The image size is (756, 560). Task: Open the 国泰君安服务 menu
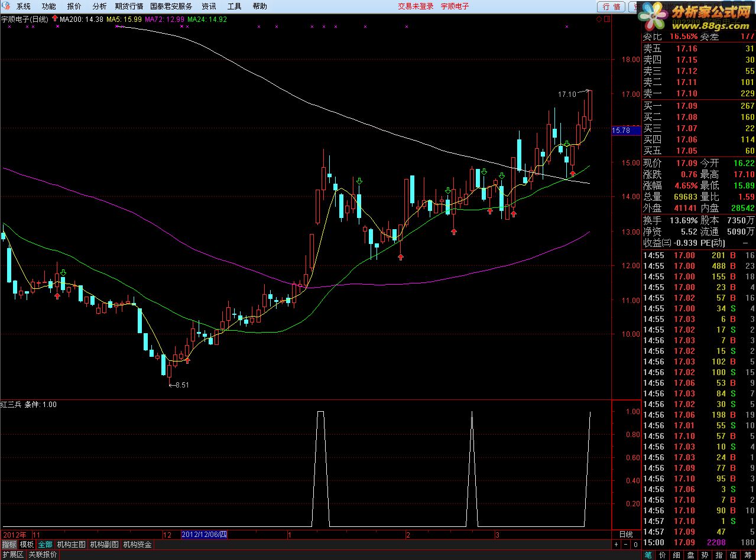point(171,6)
